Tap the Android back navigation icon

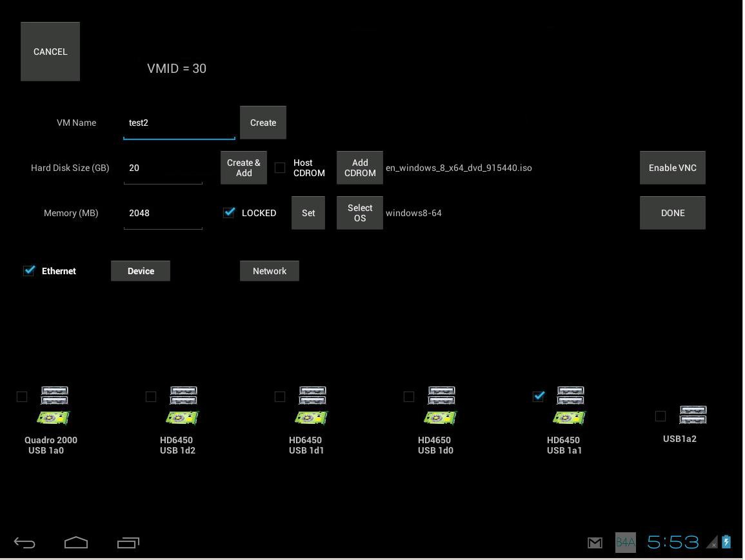(25, 543)
